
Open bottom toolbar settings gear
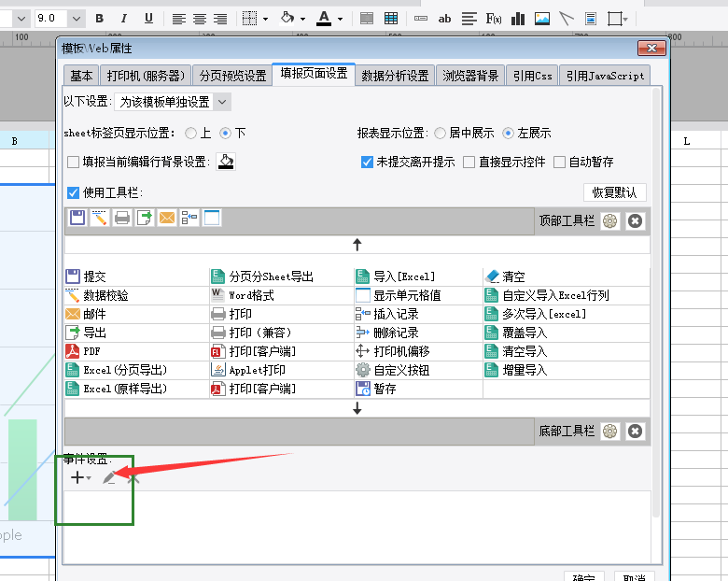(610, 432)
